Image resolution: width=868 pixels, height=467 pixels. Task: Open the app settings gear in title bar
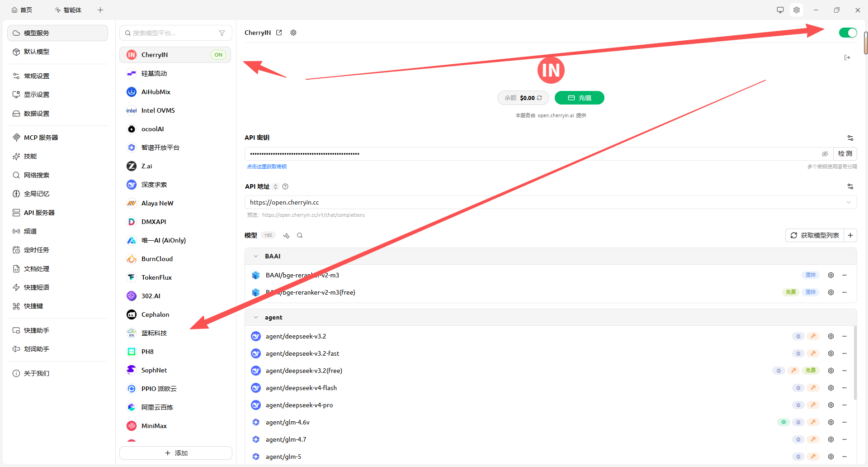tap(797, 10)
